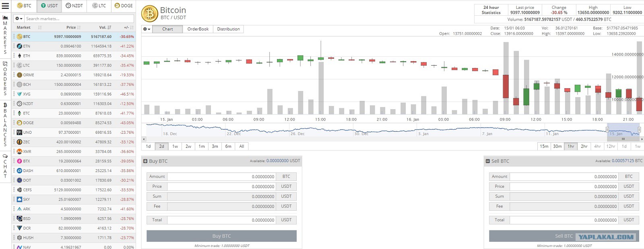The image size is (644, 249).
Task: Open chart settings gear dropdown
Action: coord(147,29)
